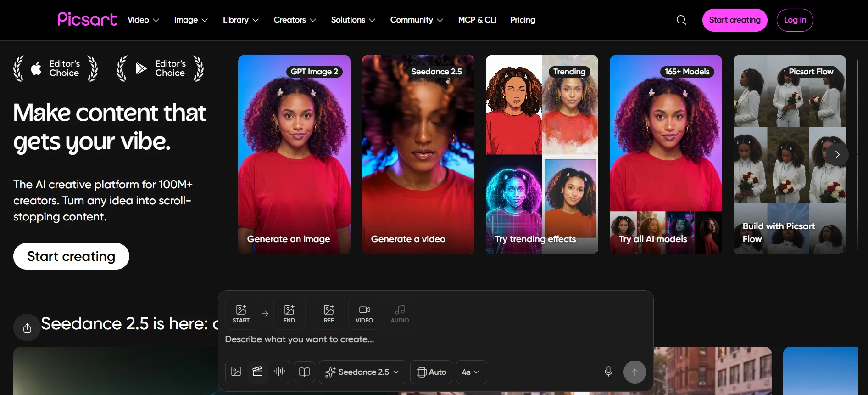Click the Log in button

(795, 20)
